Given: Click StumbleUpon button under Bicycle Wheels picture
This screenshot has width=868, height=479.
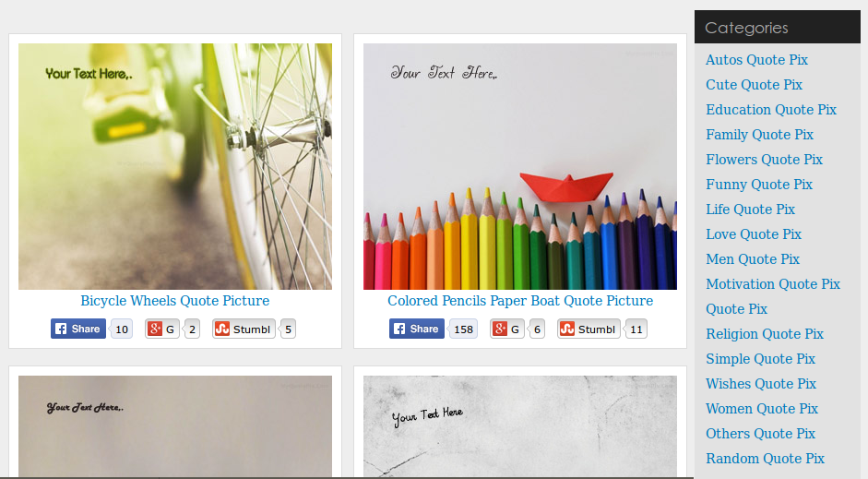Looking at the screenshot, I should 244,329.
